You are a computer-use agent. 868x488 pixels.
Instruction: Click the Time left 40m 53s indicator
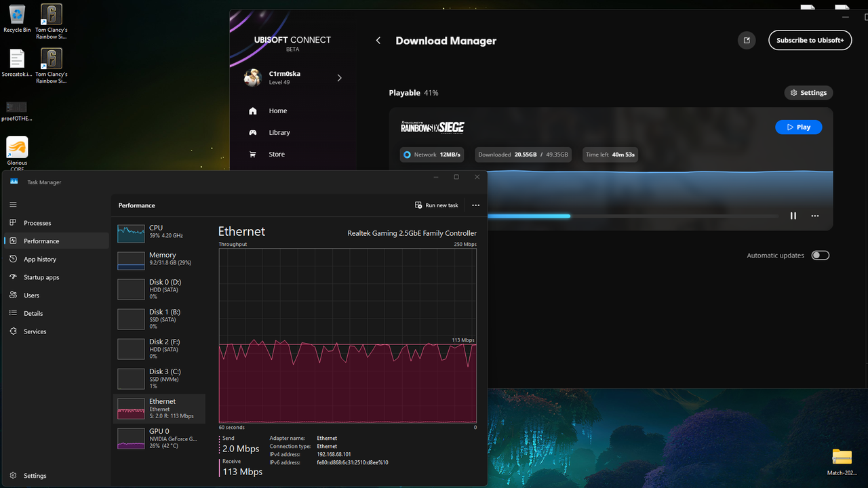click(610, 155)
